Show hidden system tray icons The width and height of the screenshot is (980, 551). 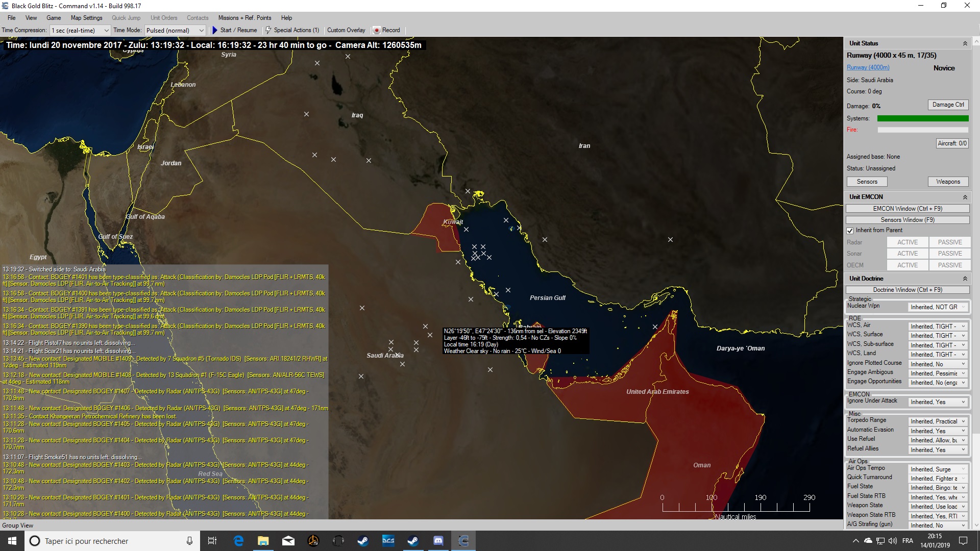click(855, 541)
